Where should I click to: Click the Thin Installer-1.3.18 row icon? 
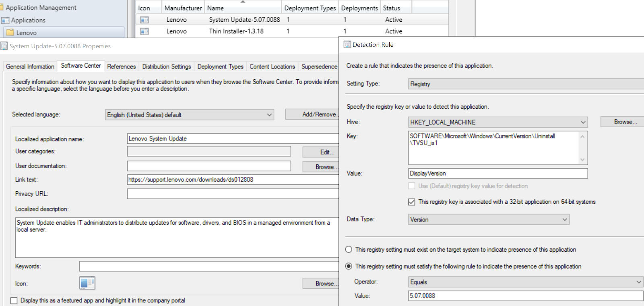144,31
